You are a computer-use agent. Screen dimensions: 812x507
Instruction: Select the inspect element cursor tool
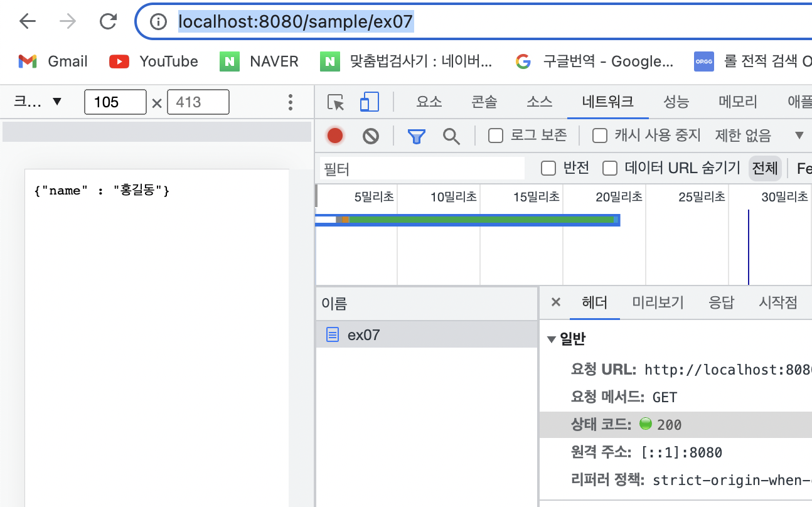(x=336, y=102)
